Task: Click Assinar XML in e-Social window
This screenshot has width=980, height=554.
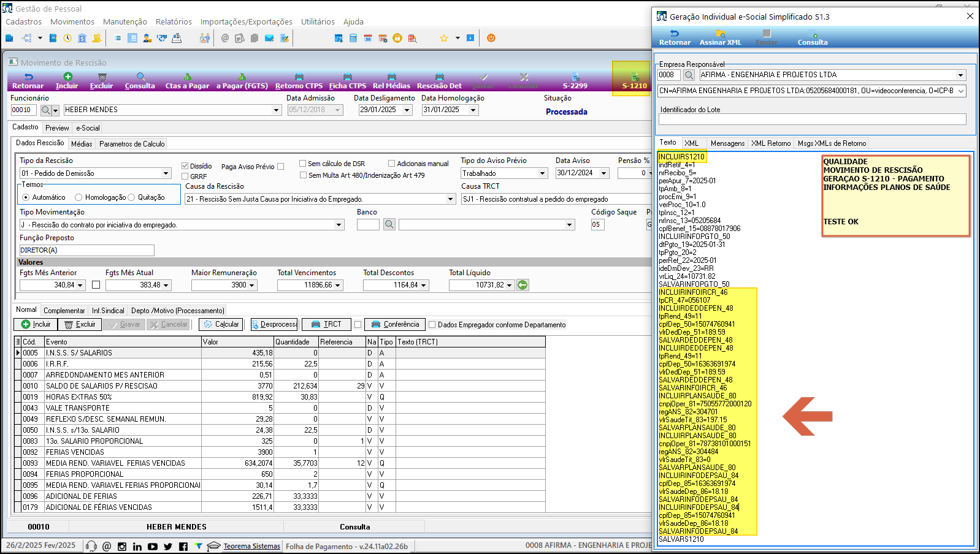Action: point(721,37)
